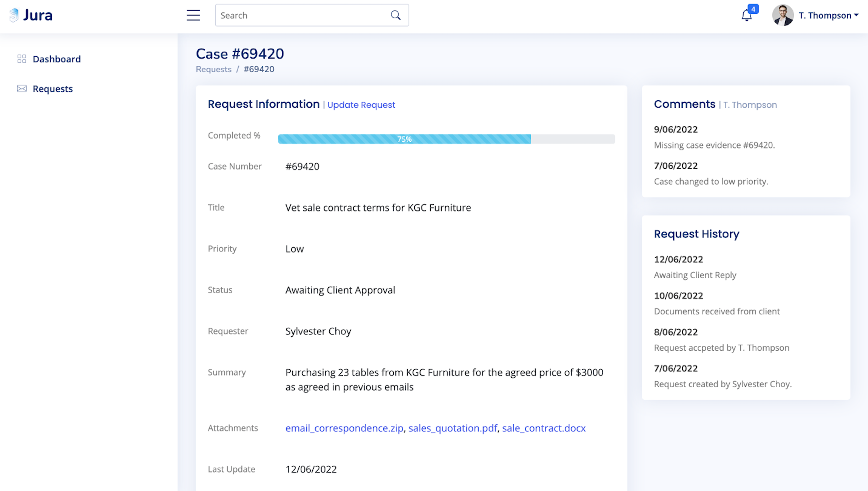Viewport: 868px width, 491px height.
Task: Open the sale_contract.docx attachment
Action: [543, 428]
